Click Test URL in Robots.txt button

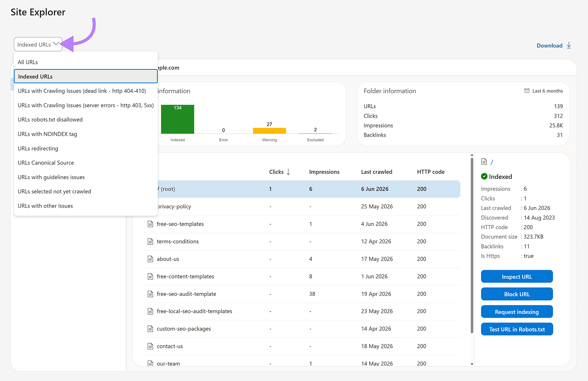(517, 329)
